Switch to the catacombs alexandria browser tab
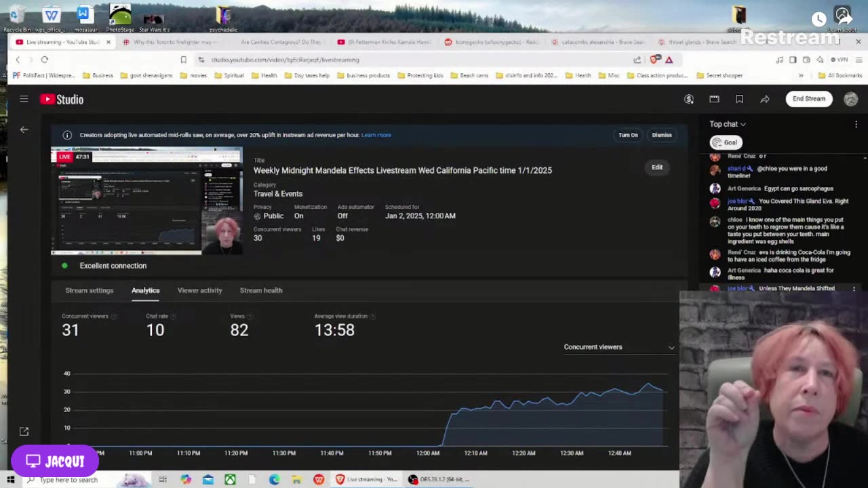Screen dimensions: 868x488 pyautogui.click(x=597, y=42)
